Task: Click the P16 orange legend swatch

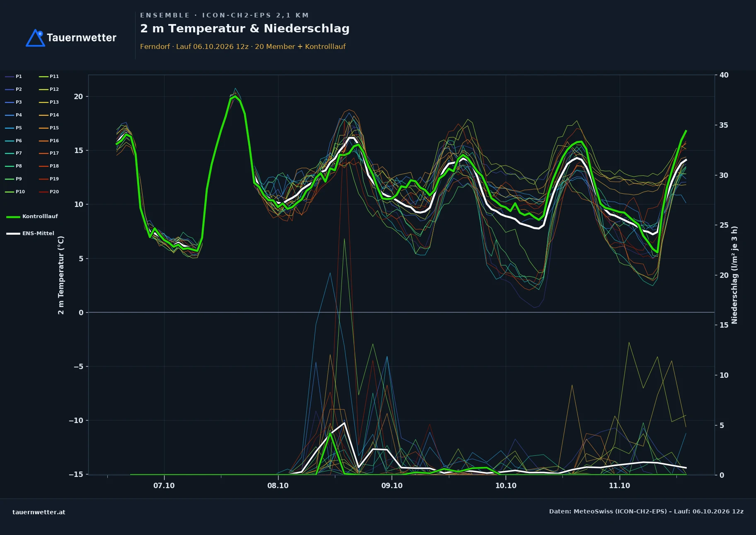Action: [44, 141]
